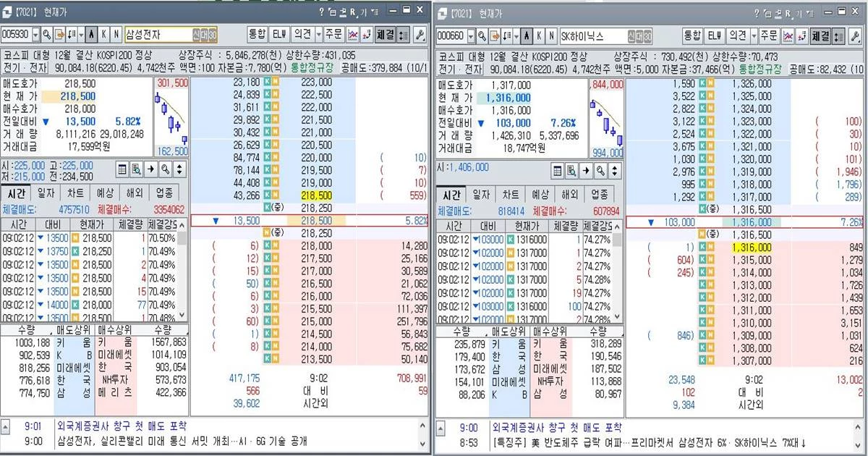Click the up-down arrows icon next to SK Hynix 체결 button
Screen dimensions: 868x456
[838, 35]
